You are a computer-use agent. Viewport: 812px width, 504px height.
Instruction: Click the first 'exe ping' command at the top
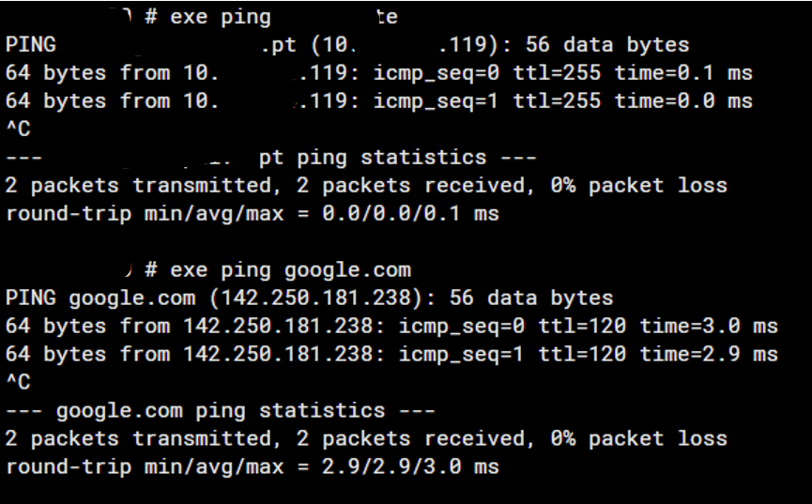[x=221, y=17]
